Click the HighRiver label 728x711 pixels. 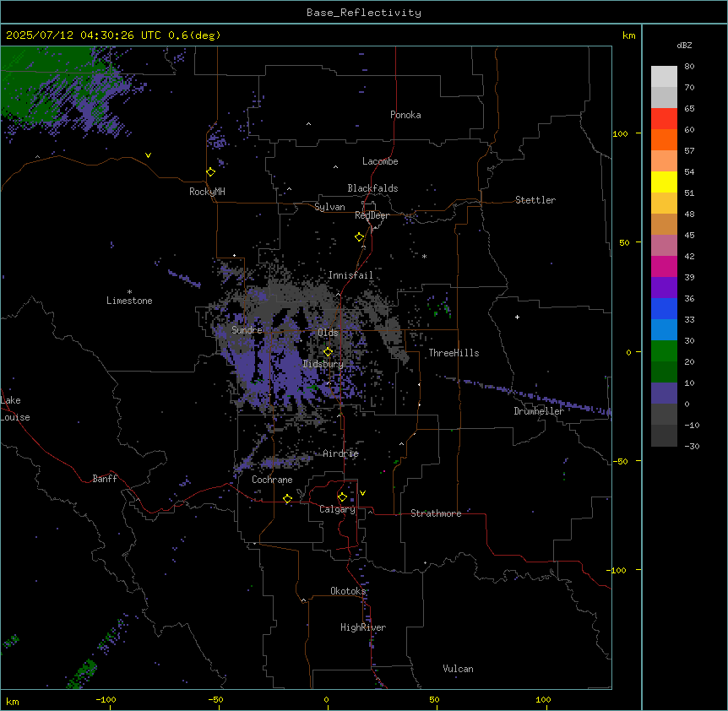click(x=363, y=627)
